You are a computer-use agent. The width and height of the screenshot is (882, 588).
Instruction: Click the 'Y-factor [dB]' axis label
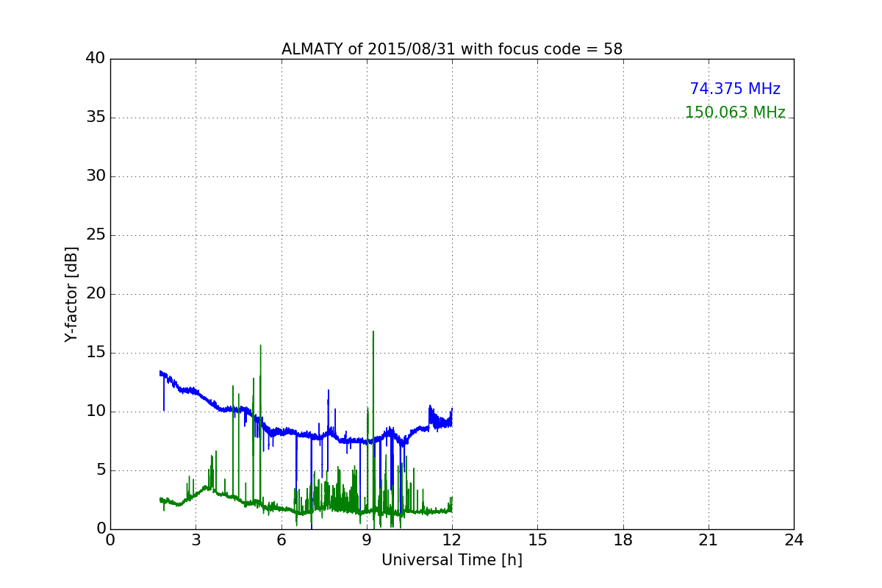coord(71,294)
